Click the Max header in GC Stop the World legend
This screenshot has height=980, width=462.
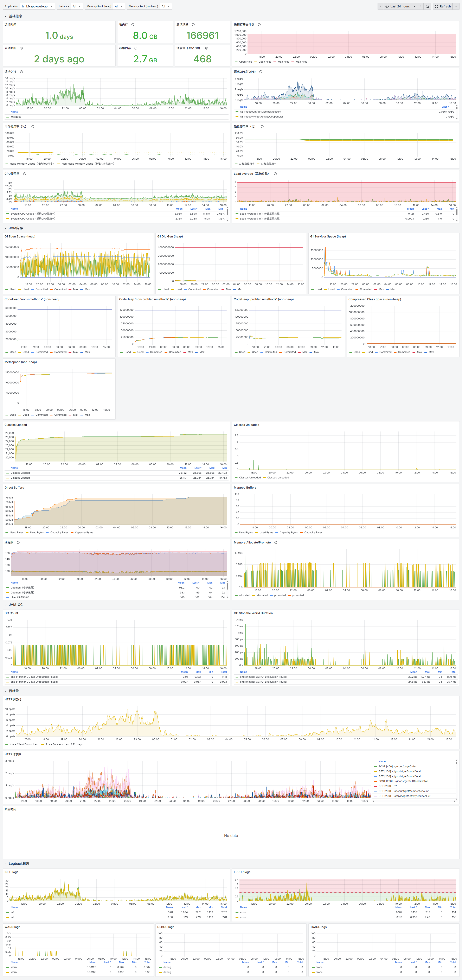tap(427, 672)
